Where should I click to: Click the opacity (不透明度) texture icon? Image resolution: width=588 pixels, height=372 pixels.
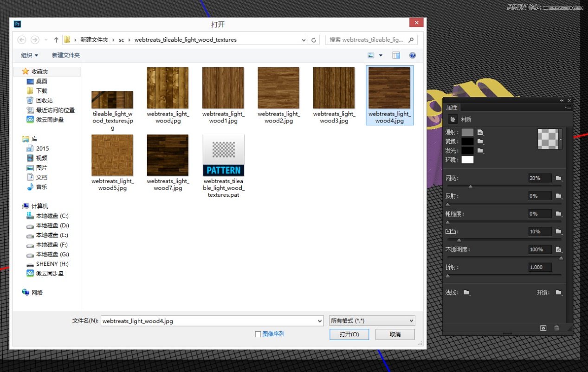point(558,250)
